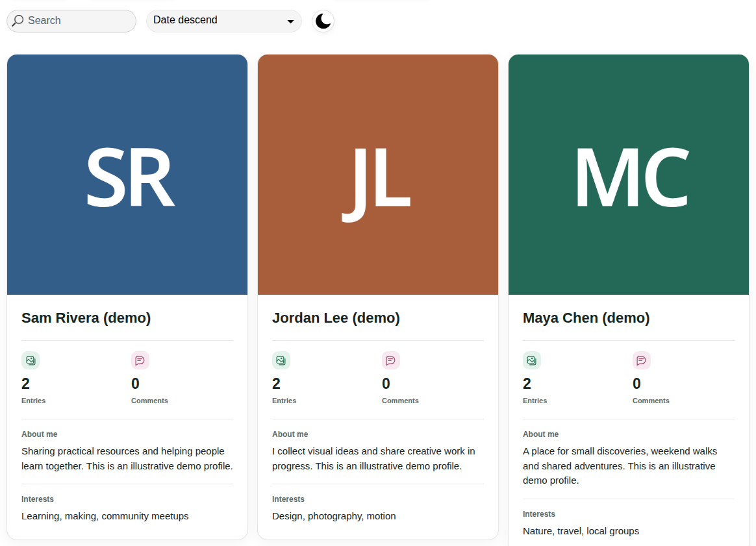Click Jordan Lee's entries icon

point(281,360)
